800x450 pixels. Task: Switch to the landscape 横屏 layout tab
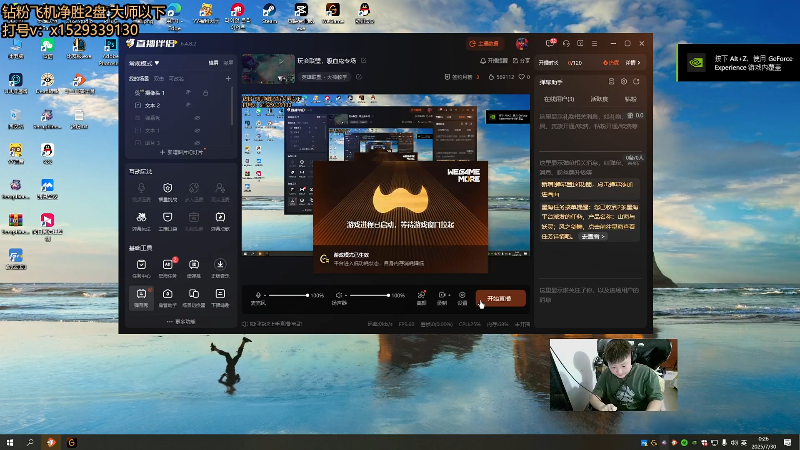click(x=213, y=63)
